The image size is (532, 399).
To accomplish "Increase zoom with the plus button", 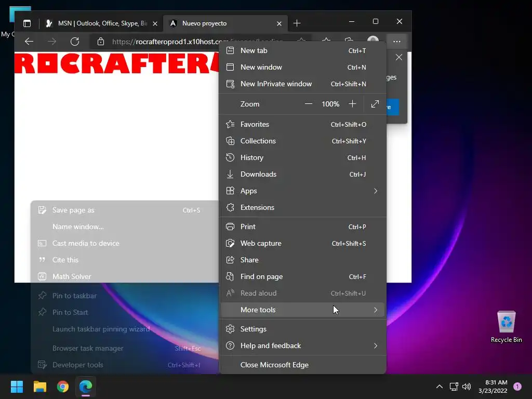I will (x=353, y=104).
